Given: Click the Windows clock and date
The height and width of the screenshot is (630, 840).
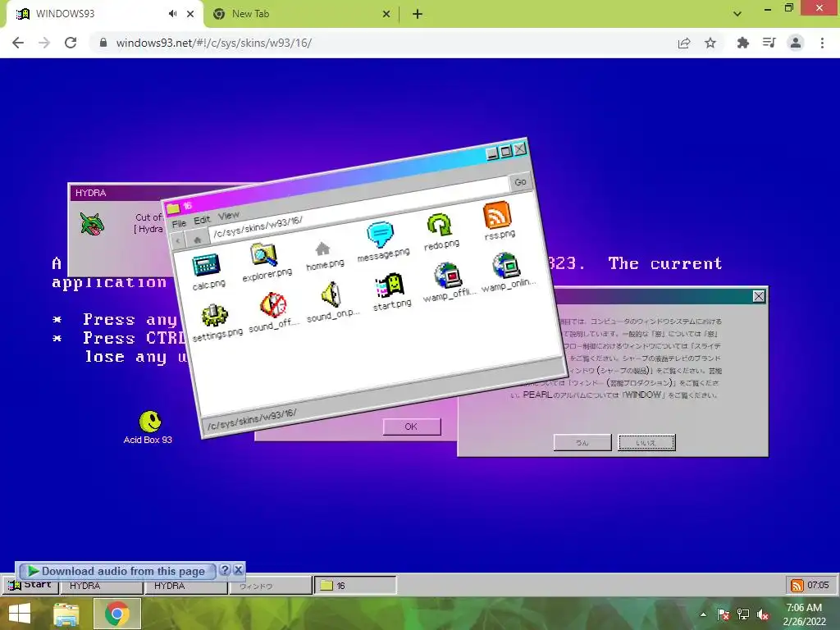Looking at the screenshot, I should click(x=804, y=614).
